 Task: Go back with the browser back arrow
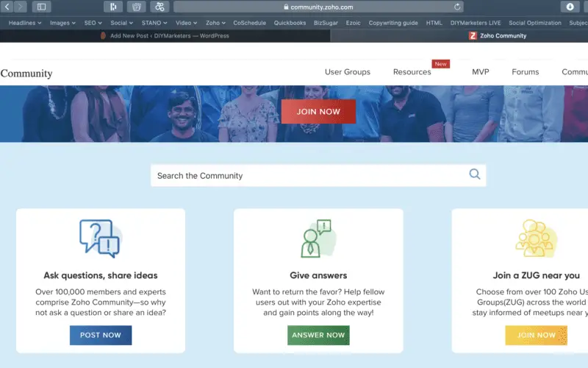(x=7, y=7)
